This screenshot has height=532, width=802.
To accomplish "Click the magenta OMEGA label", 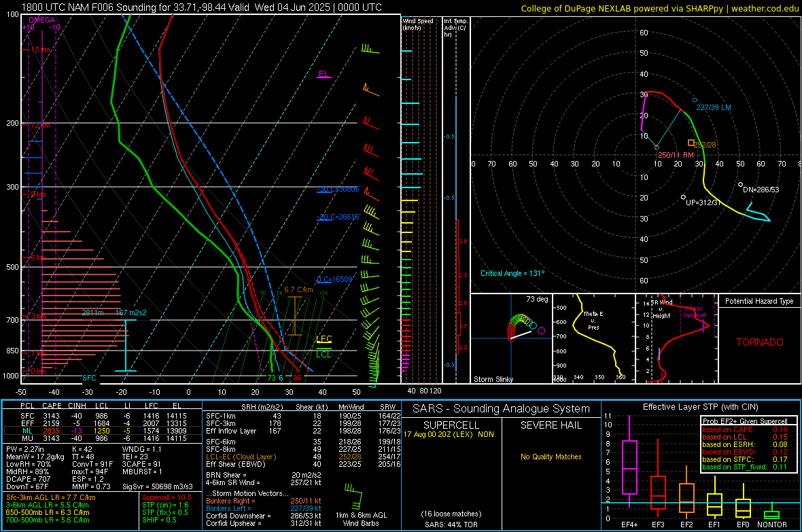I will click(42, 20).
